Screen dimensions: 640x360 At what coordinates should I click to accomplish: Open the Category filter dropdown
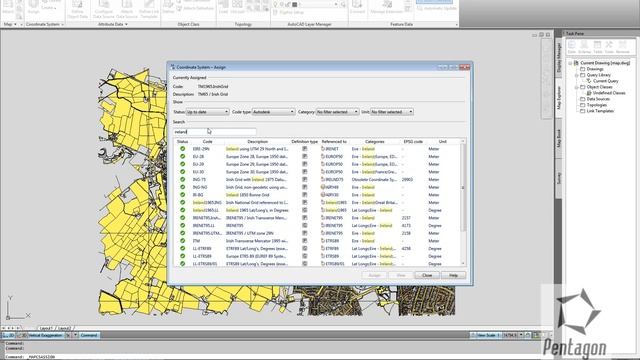point(338,112)
